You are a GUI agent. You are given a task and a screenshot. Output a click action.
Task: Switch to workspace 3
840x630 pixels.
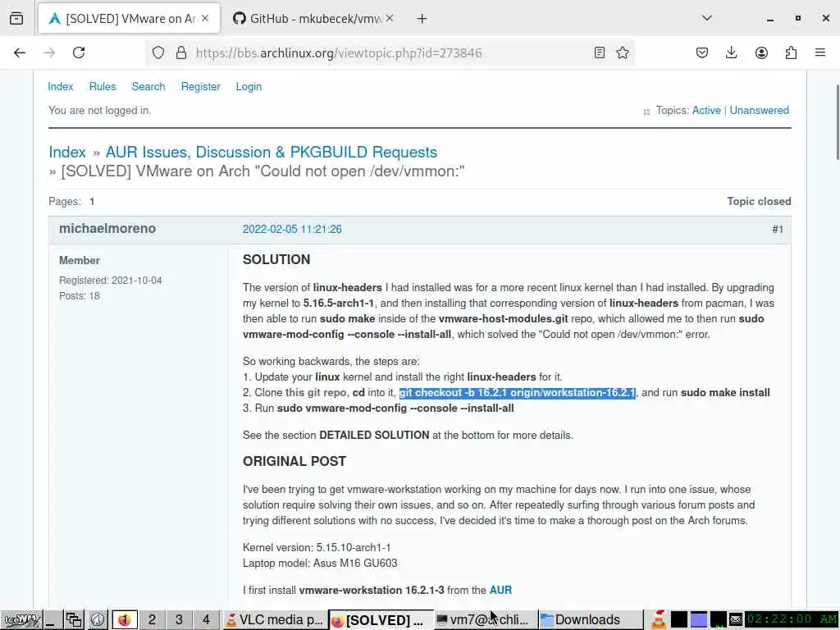pos(179,620)
